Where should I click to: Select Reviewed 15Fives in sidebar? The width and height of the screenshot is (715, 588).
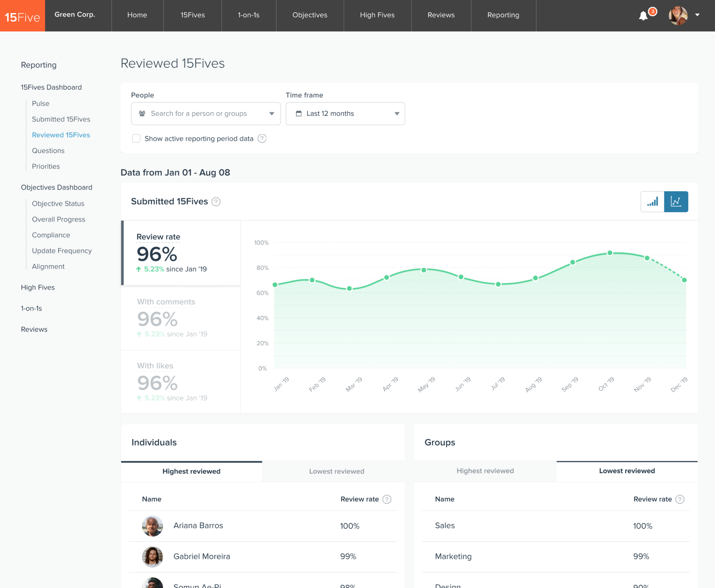[x=61, y=135]
